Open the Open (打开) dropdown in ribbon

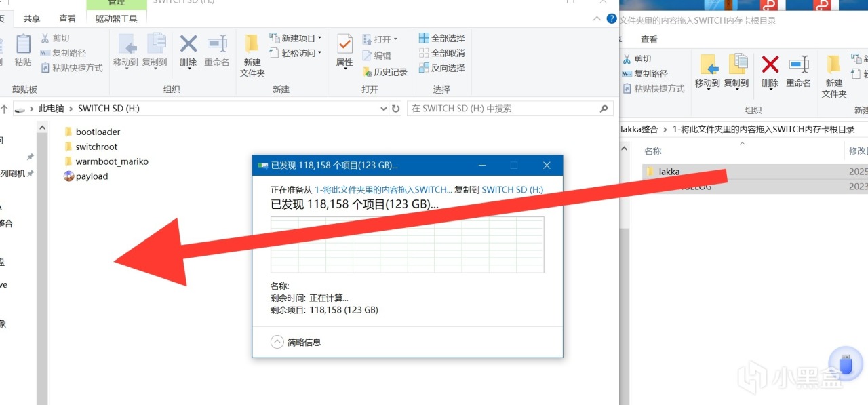coord(380,39)
